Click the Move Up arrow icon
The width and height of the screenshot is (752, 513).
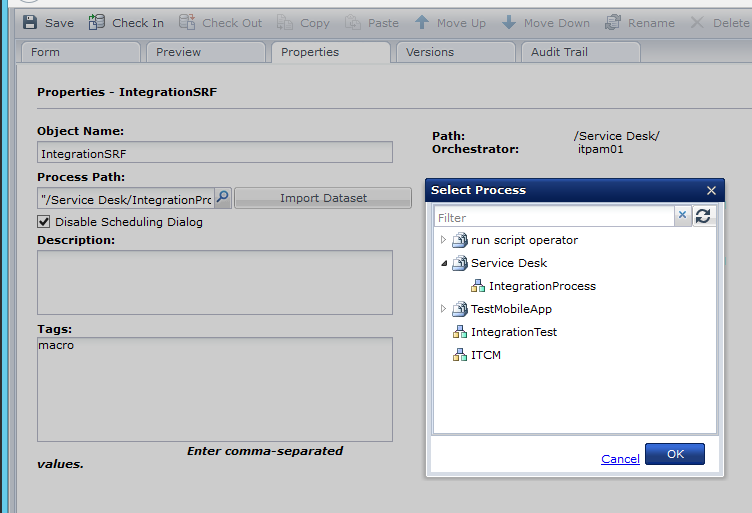tap(422, 22)
